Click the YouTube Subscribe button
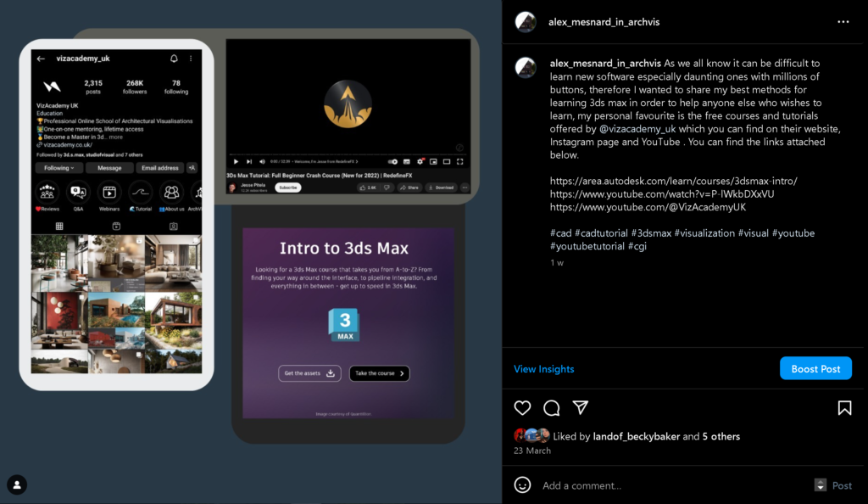The width and height of the screenshot is (868, 504). (x=288, y=188)
